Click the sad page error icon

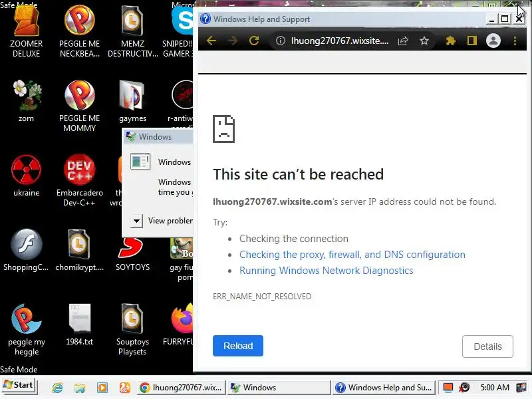pos(223,129)
